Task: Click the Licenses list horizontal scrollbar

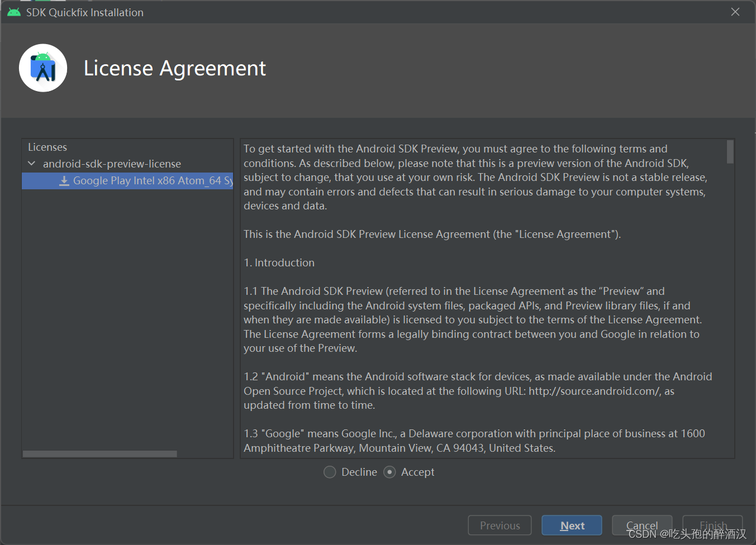Action: point(100,454)
